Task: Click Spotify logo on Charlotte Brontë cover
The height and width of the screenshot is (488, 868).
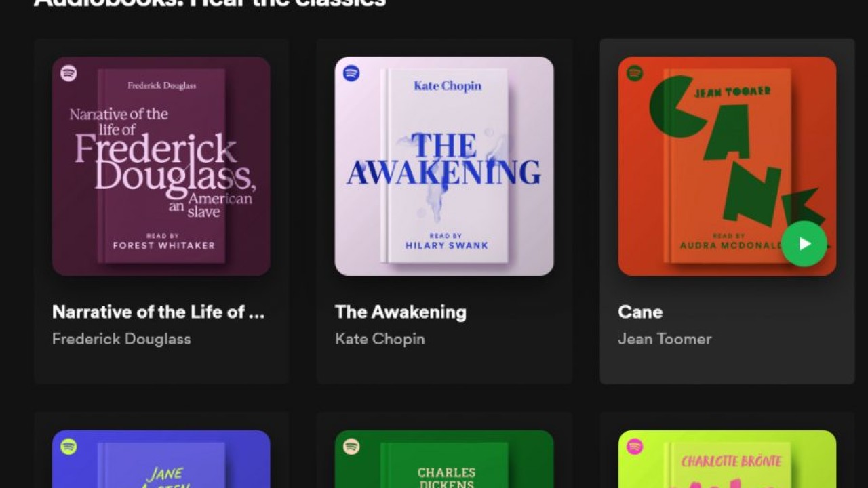Action: pyautogui.click(x=635, y=447)
